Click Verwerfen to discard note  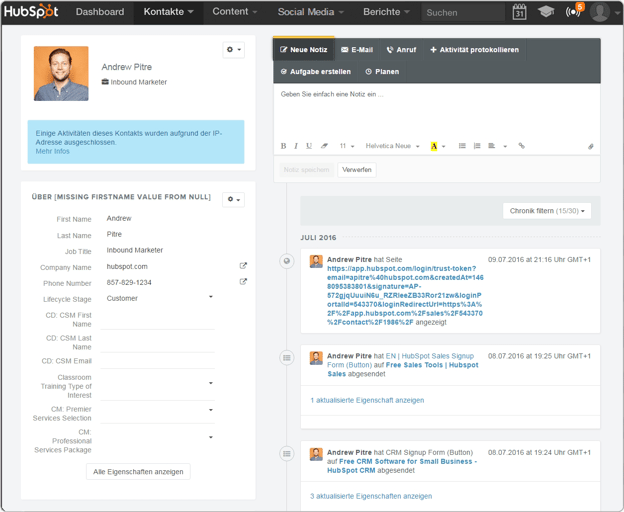tap(357, 170)
